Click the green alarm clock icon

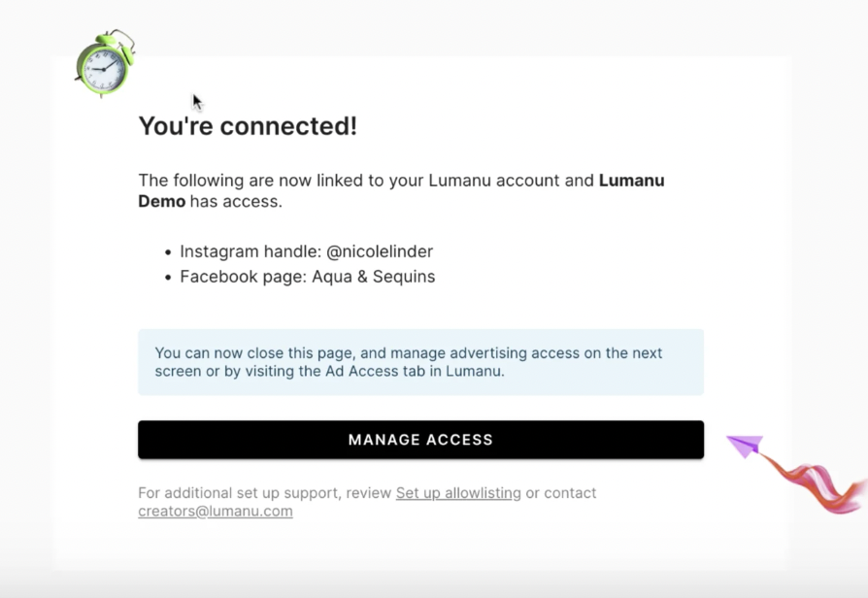104,64
